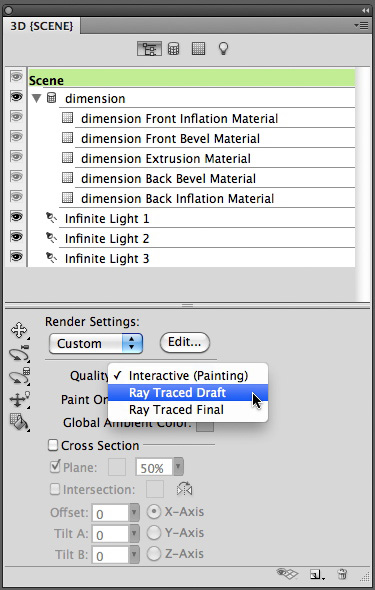Image resolution: width=375 pixels, height=590 pixels.
Task: Click Filter By Whole Scene icon
Action: (x=149, y=49)
